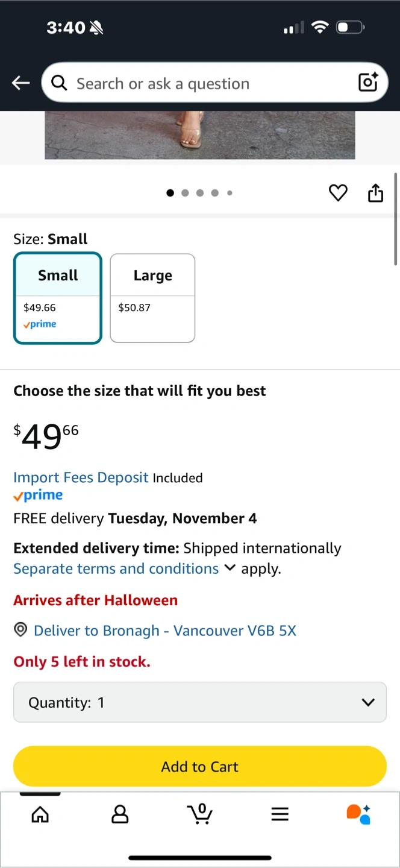Select the Small size option
The width and height of the screenshot is (400, 868).
pyautogui.click(x=58, y=298)
